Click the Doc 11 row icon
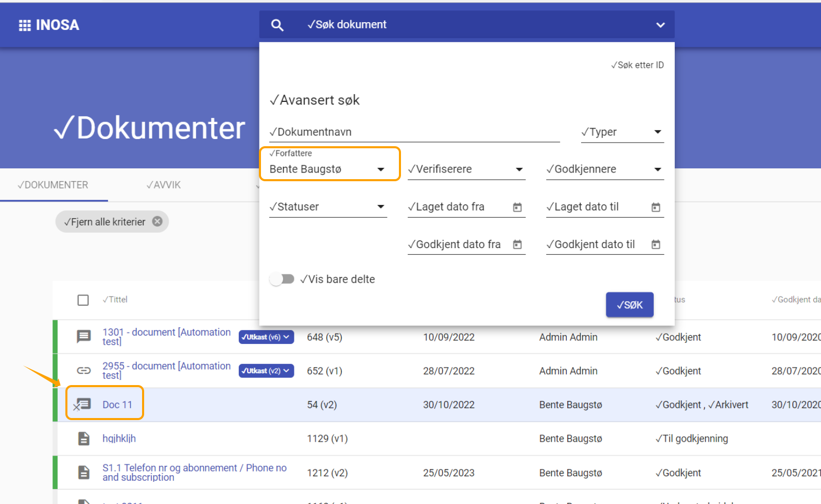This screenshot has height=504, width=821. [x=82, y=405]
